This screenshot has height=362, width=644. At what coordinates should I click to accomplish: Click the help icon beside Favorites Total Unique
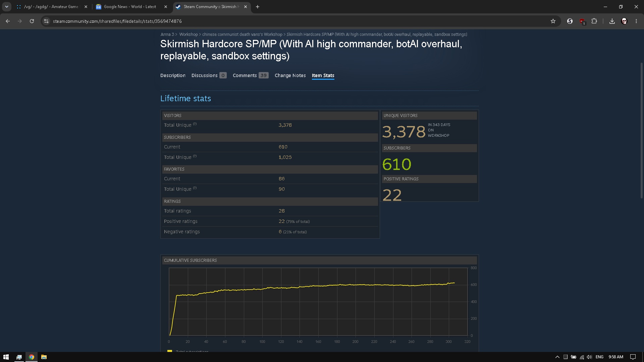tap(195, 188)
